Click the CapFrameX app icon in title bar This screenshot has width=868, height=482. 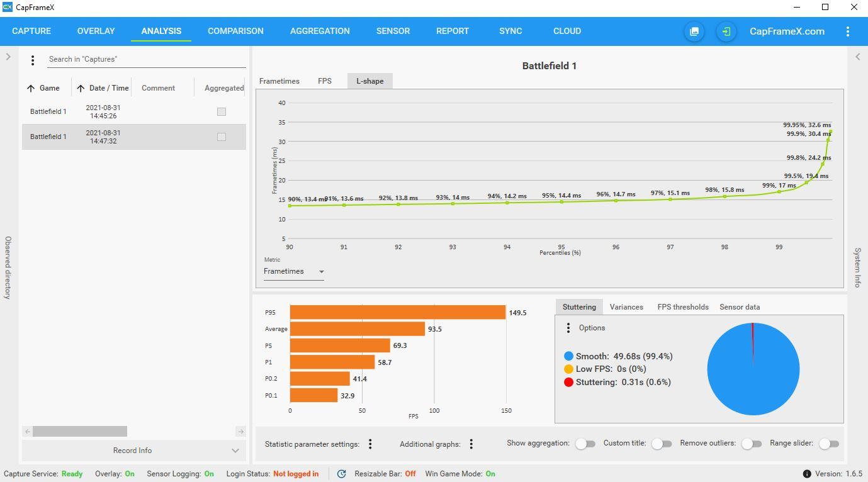tap(8, 7)
